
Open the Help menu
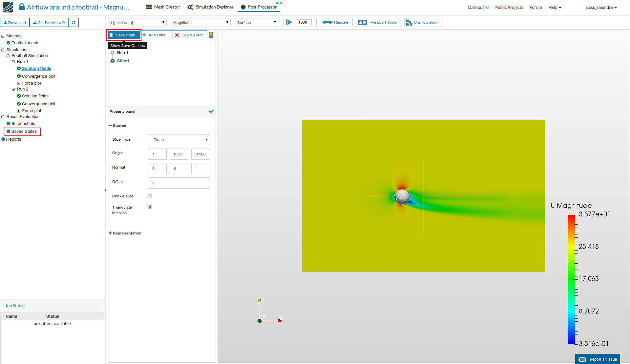click(555, 7)
